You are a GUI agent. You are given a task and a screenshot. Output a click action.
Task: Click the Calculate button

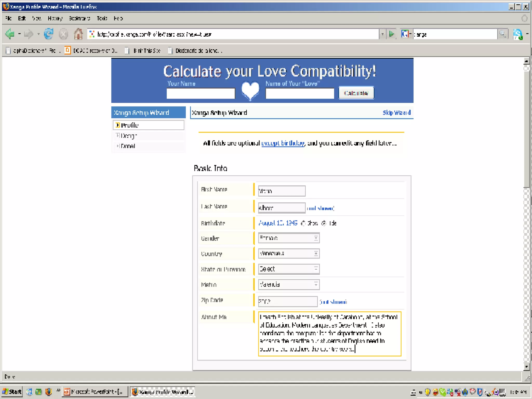(x=356, y=93)
